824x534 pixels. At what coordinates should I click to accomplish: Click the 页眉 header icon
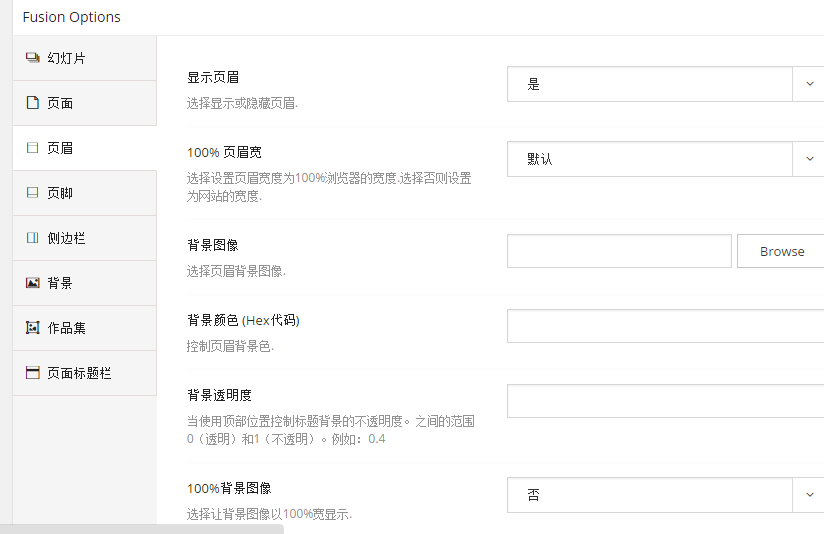tap(32, 148)
